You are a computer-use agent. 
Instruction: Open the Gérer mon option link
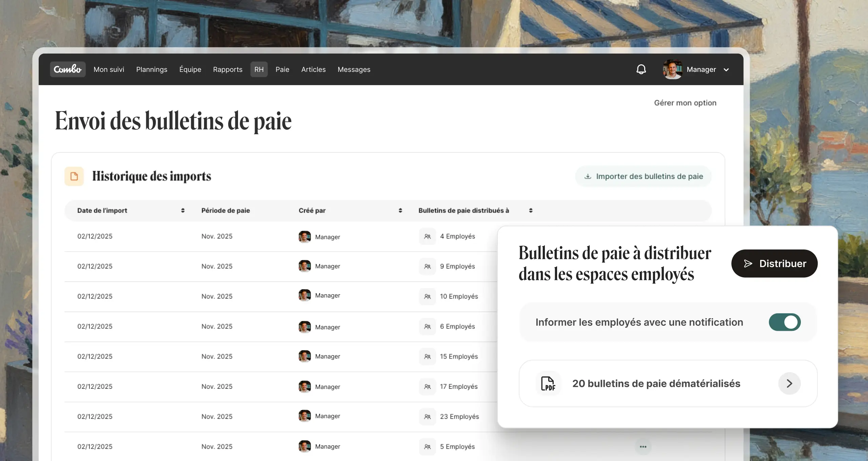[685, 103]
